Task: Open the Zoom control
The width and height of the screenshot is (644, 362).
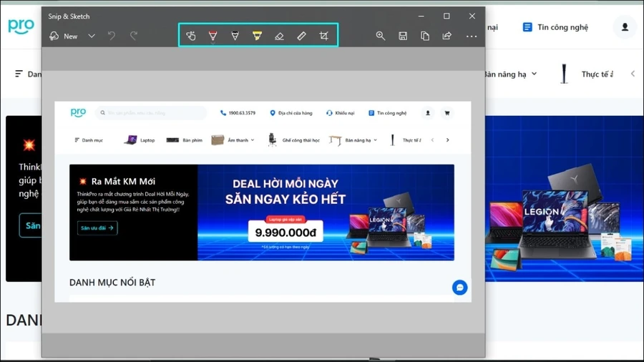Action: [x=381, y=36]
